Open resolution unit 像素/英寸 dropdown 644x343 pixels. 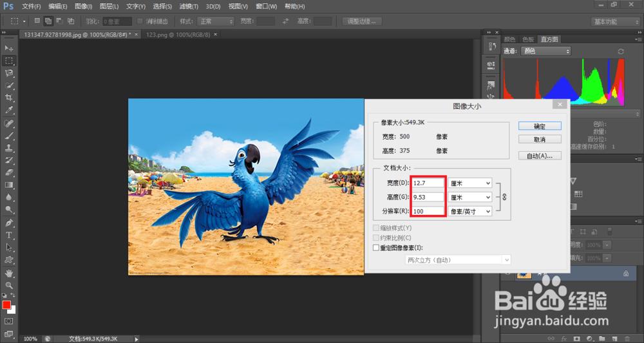click(x=470, y=211)
